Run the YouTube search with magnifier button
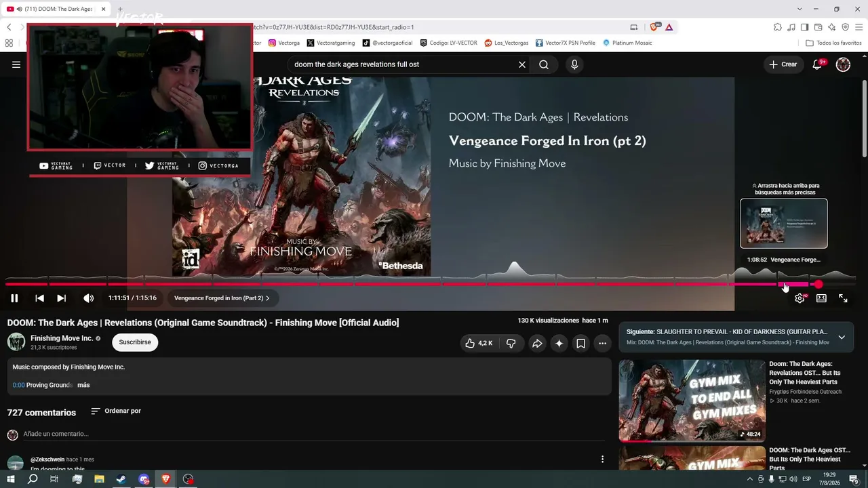The width and height of the screenshot is (868, 488). pyautogui.click(x=544, y=64)
